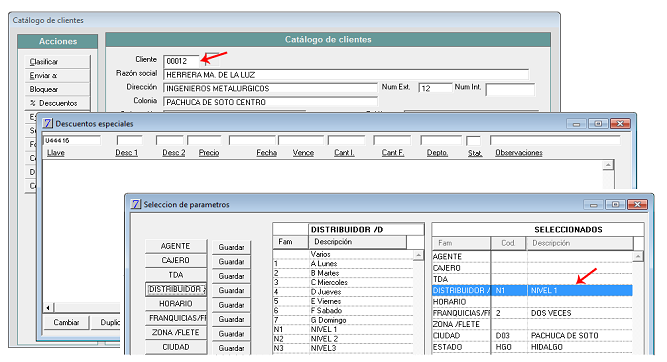Select the N1 NIVEL 1 row in DISTRIBUIDOR list

point(343,329)
